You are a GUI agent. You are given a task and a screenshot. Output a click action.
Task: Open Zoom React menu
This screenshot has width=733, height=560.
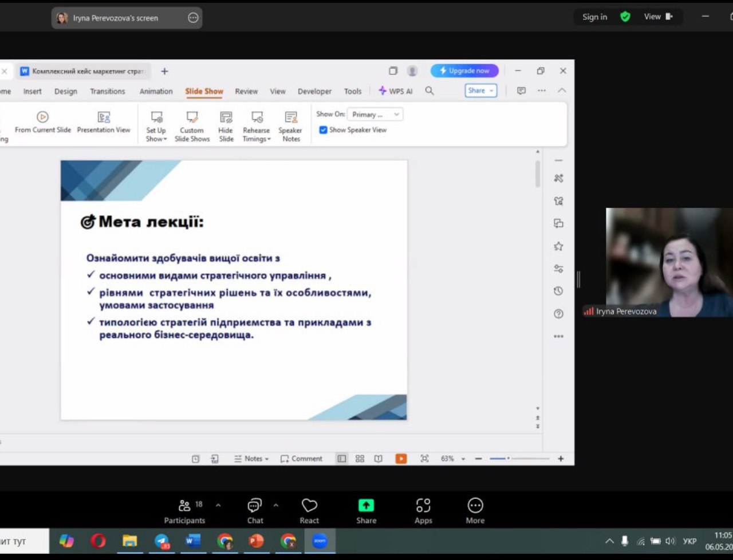(309, 511)
